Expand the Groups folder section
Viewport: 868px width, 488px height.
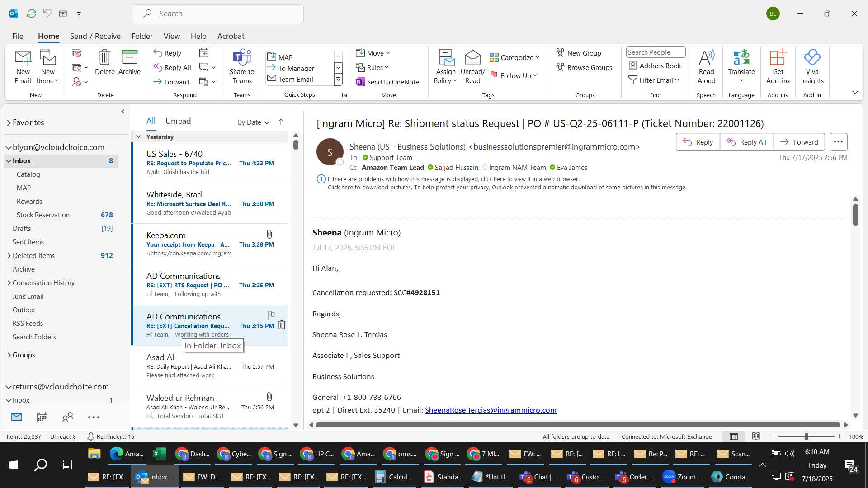coord(9,355)
